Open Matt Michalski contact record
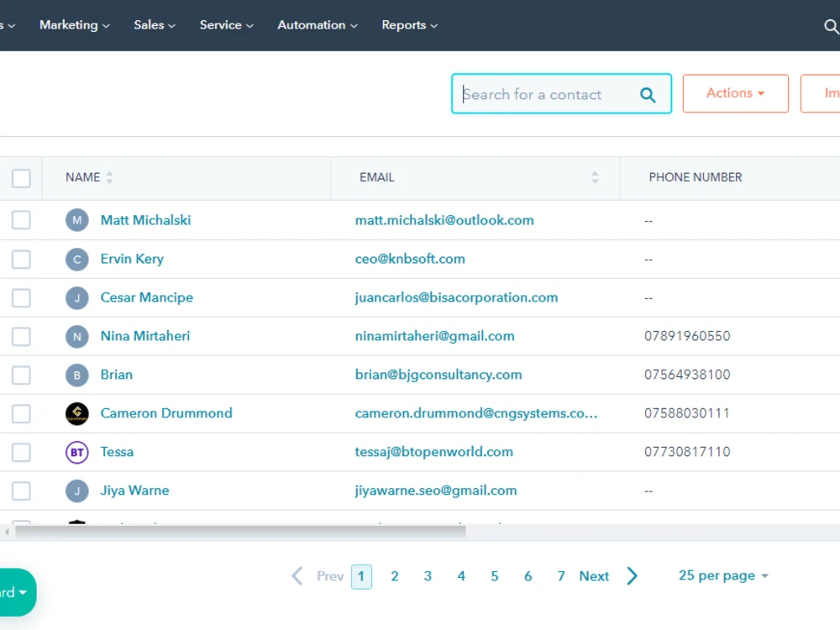 [x=145, y=220]
